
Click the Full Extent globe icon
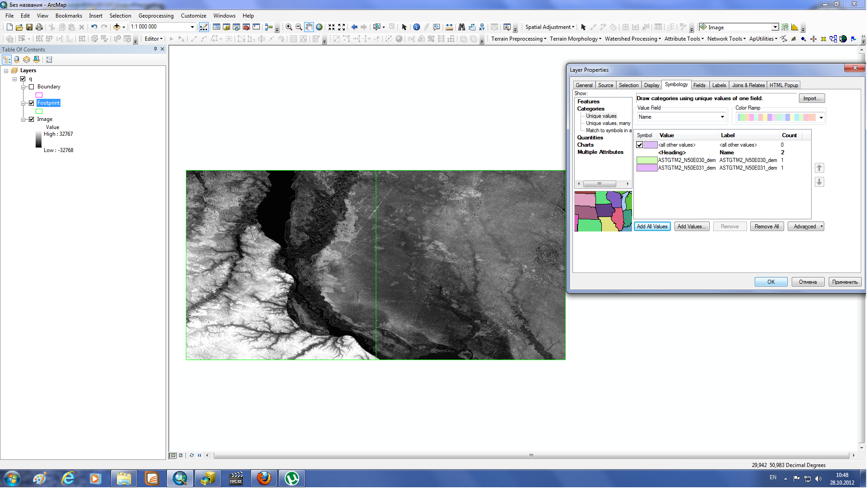tap(320, 27)
